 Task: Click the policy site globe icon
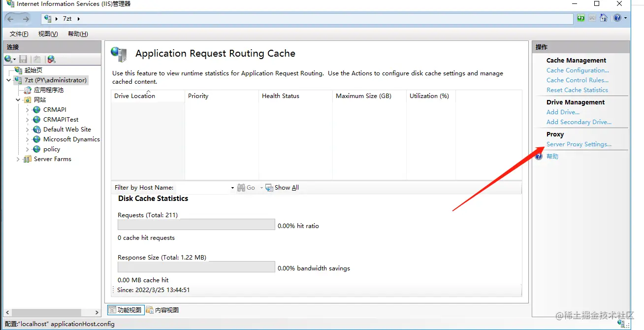pos(37,149)
